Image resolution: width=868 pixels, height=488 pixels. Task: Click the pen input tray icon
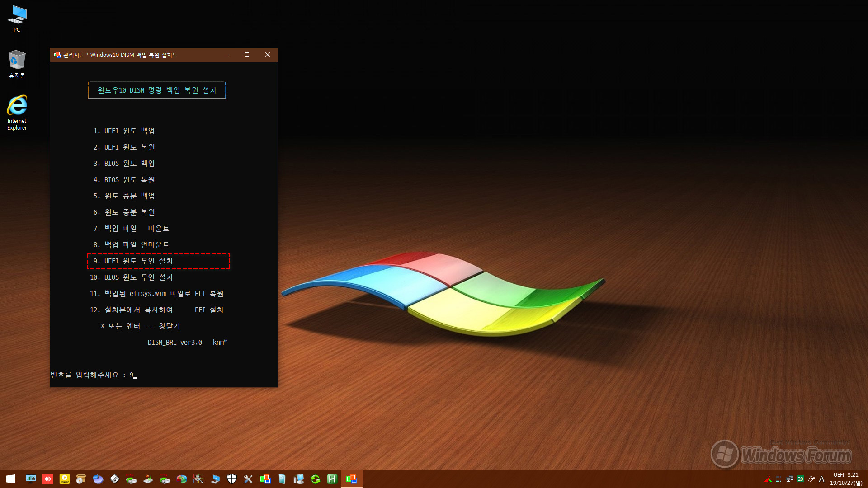(811, 479)
